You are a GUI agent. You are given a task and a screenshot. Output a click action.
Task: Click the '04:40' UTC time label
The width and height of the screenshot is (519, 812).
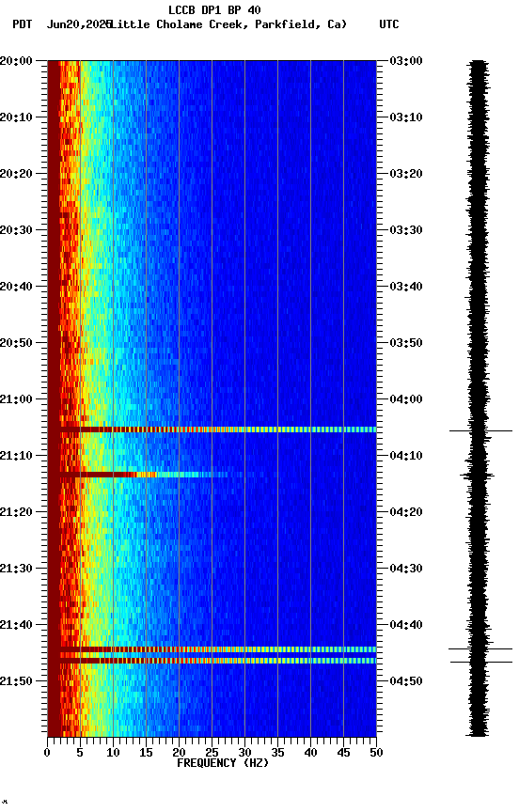coord(406,626)
